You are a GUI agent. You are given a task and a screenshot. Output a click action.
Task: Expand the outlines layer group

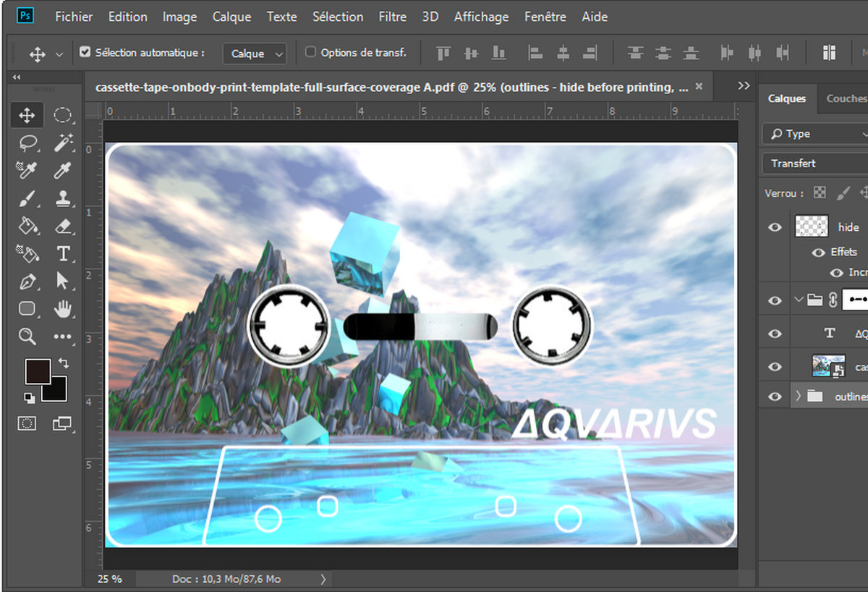(799, 396)
